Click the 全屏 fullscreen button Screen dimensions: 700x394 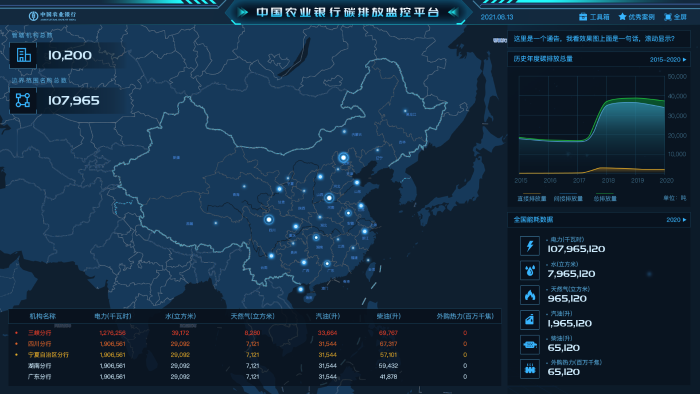pyautogui.click(x=675, y=17)
